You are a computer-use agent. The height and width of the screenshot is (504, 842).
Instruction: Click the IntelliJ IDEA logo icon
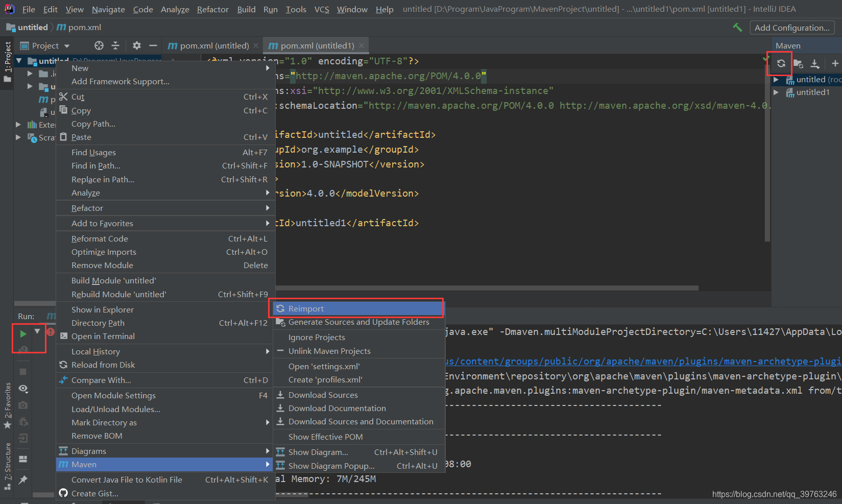(9, 9)
